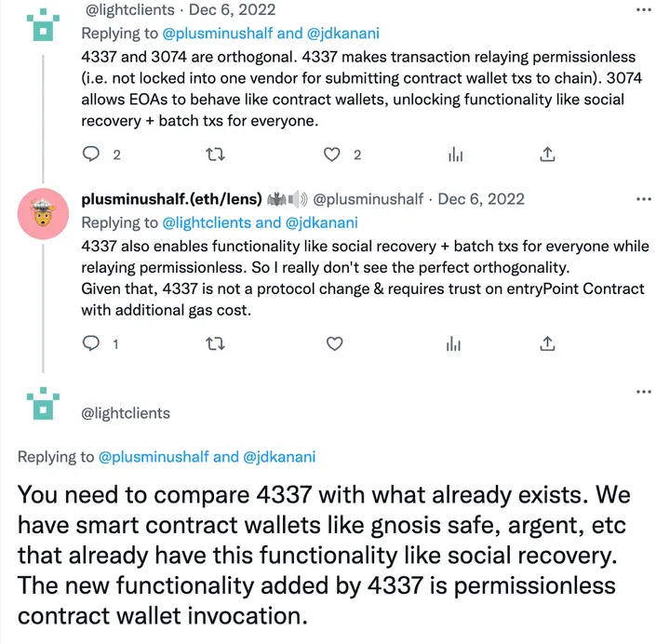Viewport: 670px width, 644px height.
Task: Open more options on first tweet
Action: click(644, 9)
